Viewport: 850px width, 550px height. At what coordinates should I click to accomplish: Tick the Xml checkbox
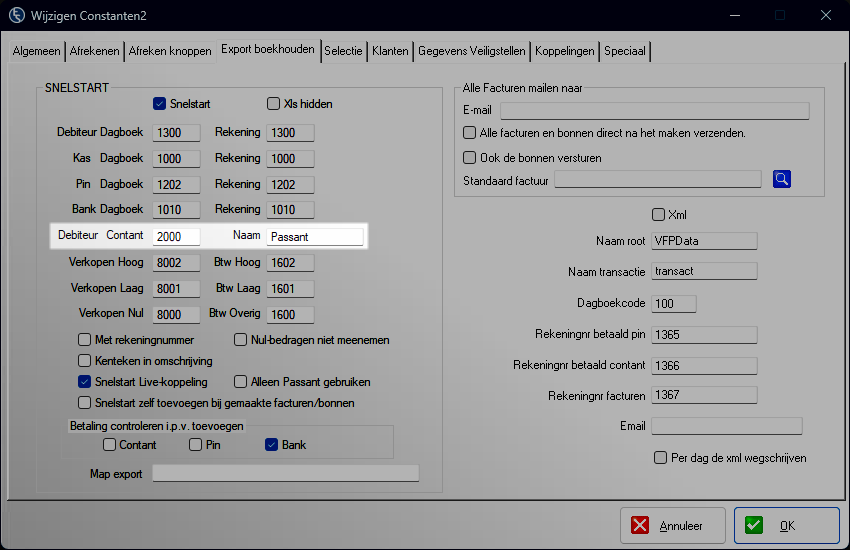pyautogui.click(x=658, y=214)
